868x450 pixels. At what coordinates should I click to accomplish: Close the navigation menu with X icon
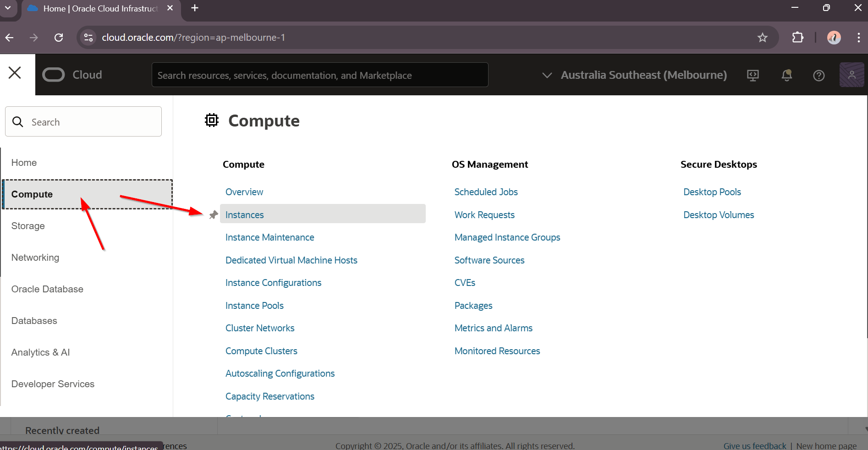coord(15,73)
